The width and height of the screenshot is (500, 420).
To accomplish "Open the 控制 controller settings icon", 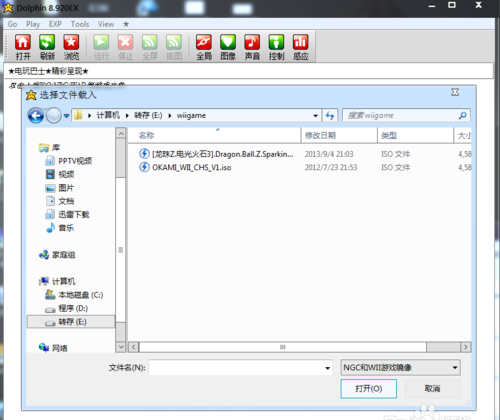I will tap(277, 47).
